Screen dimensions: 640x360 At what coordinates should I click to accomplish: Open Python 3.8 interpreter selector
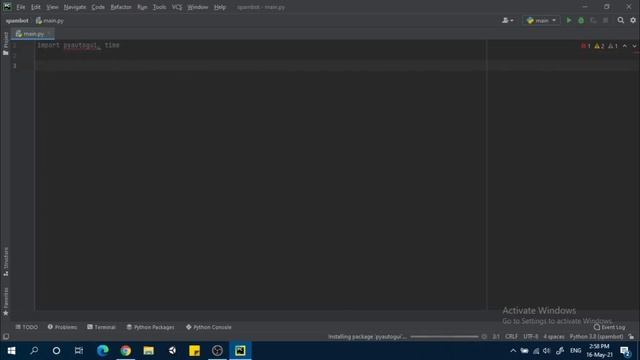(x=596, y=337)
